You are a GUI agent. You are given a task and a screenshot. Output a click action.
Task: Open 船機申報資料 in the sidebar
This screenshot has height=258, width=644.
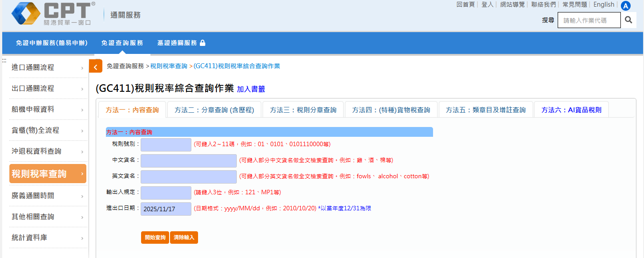[47, 110]
